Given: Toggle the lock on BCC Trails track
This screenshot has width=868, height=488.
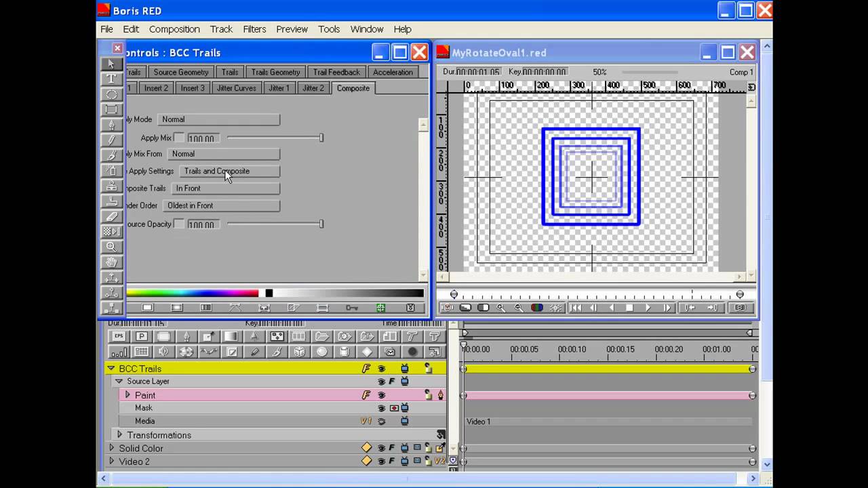Looking at the screenshot, I should pyautogui.click(x=428, y=369).
